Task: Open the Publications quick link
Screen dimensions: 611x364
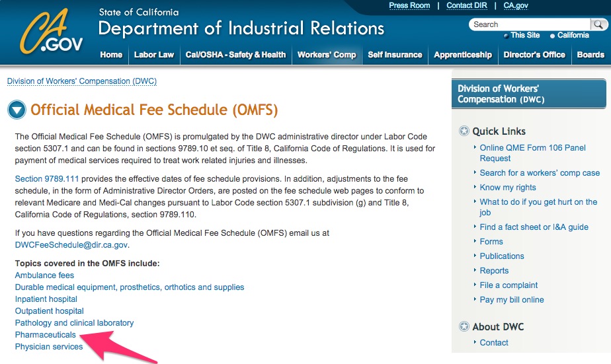Action: coord(502,256)
